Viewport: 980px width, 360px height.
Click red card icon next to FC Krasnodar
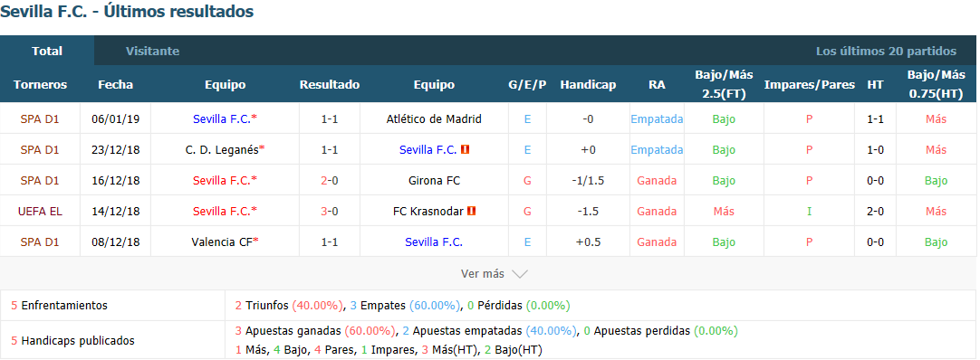[x=471, y=212]
